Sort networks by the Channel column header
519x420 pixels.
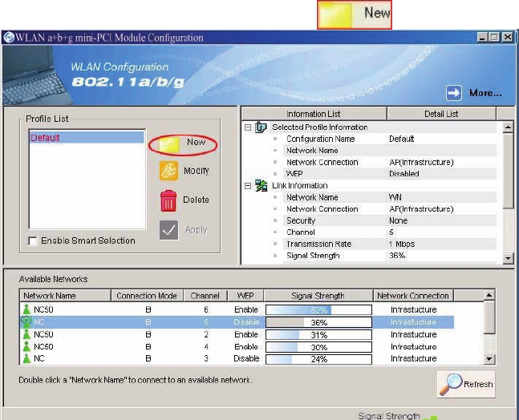205,296
